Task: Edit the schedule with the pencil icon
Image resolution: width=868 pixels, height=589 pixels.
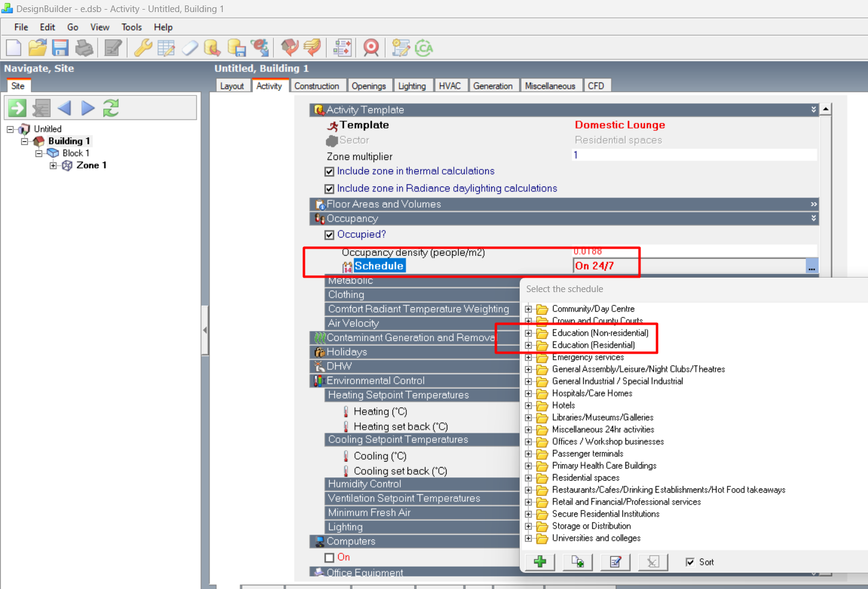Action: pos(615,562)
